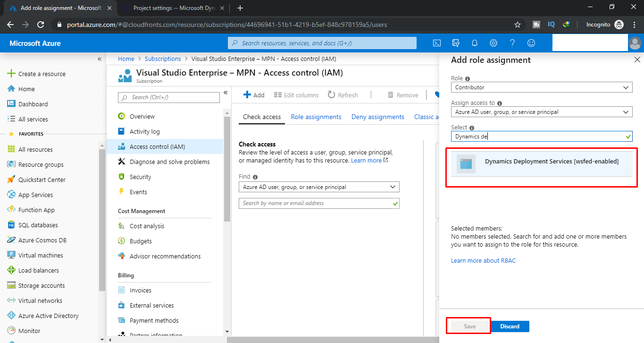Viewport: 644px width, 343px height.
Task: Click the Assign access to info icon
Action: click(x=500, y=103)
